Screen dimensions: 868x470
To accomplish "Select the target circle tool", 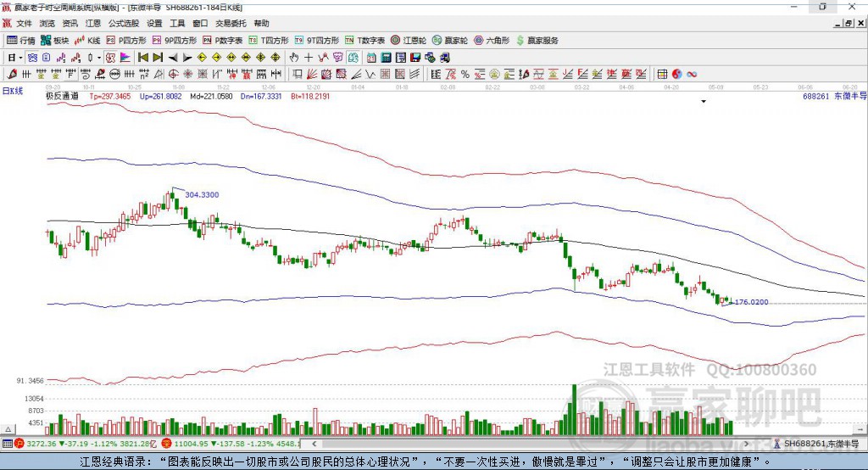I will 173,74.
